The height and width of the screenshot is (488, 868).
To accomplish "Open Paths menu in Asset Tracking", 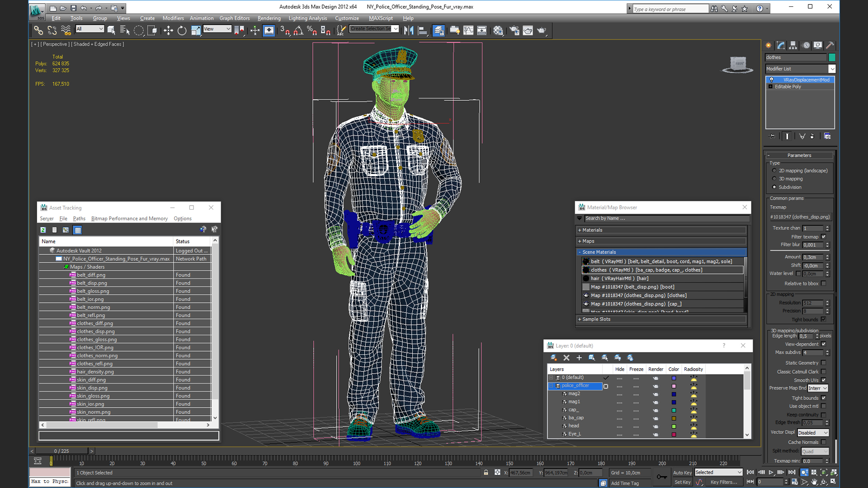I will (79, 218).
